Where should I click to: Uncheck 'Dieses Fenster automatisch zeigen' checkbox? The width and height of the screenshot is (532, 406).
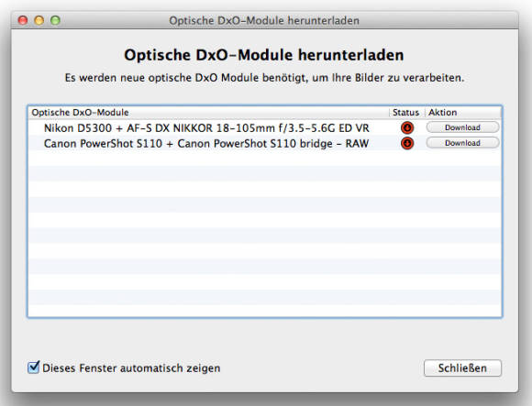(34, 367)
